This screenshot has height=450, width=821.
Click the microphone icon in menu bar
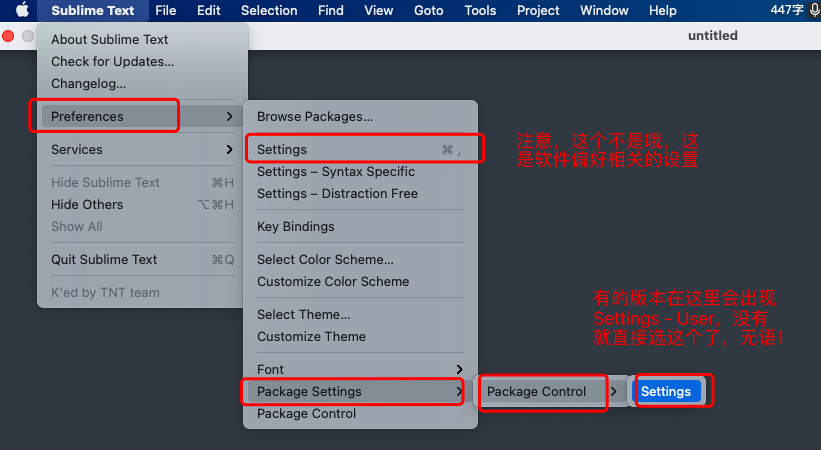815,10
